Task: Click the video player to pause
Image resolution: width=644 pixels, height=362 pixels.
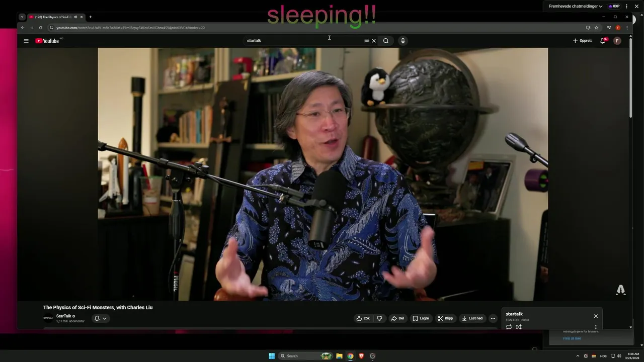Action: pos(323,174)
